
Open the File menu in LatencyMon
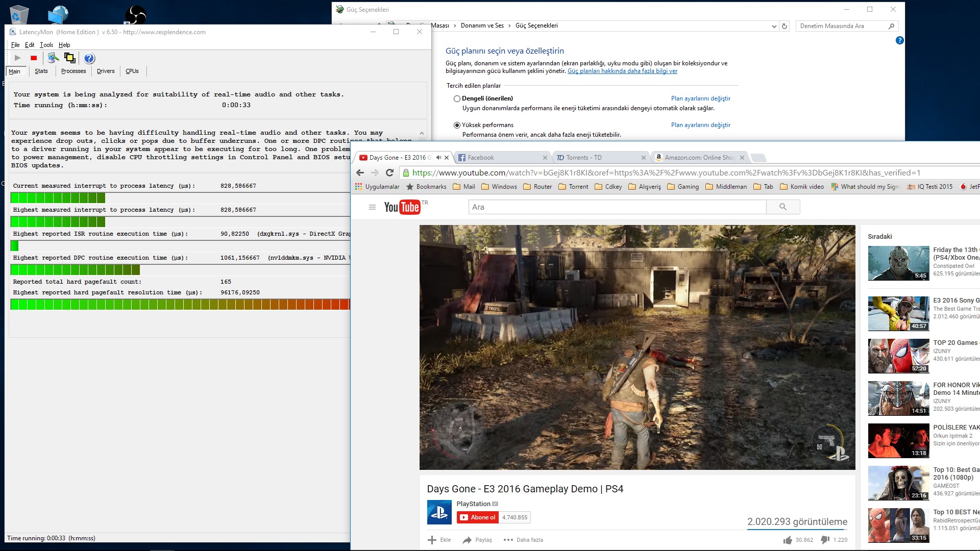[15, 45]
